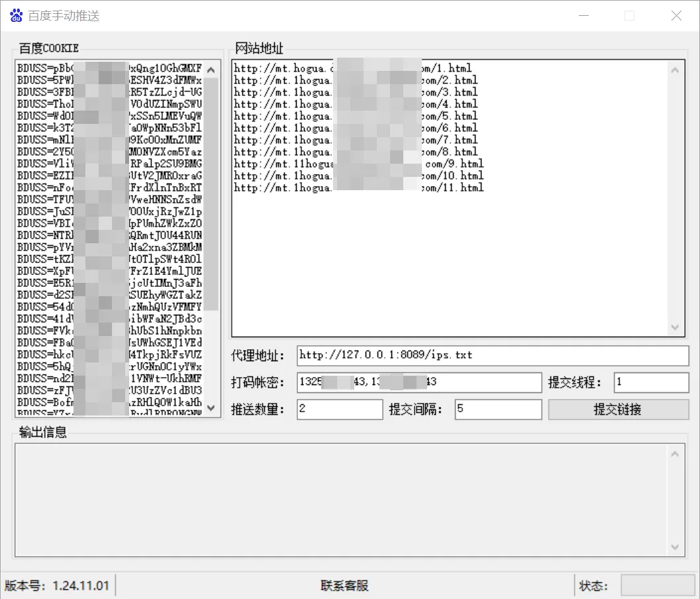Click the cookie line starting BDUSS=5hQ
This screenshot has width=700, height=599.
[110, 366]
